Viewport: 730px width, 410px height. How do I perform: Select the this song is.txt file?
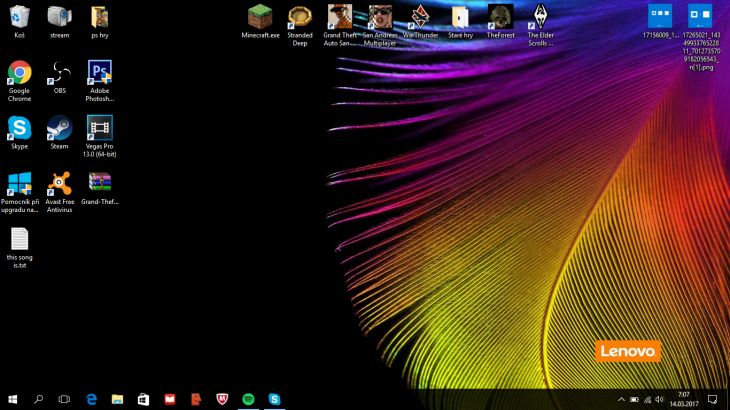(20, 239)
